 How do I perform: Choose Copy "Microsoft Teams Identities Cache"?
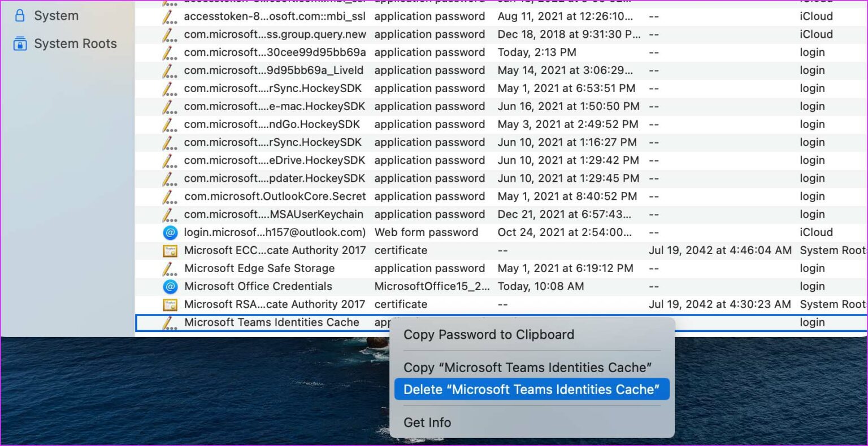tap(528, 367)
